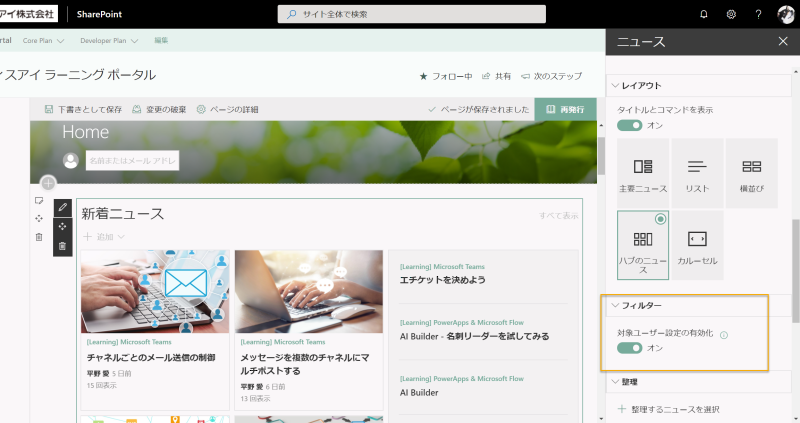
Task: Click the move web part icon
Action: [x=63, y=227]
